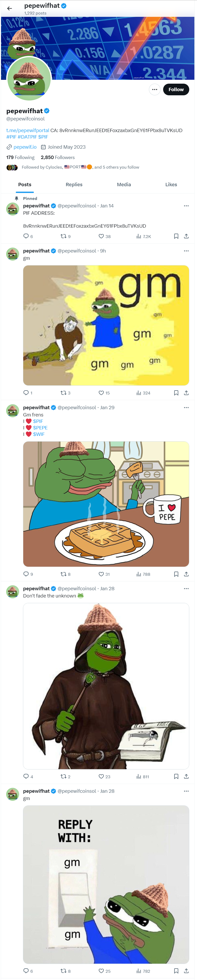The image size is (197, 980).
Task: Open the profile more options button
Action: tap(155, 89)
